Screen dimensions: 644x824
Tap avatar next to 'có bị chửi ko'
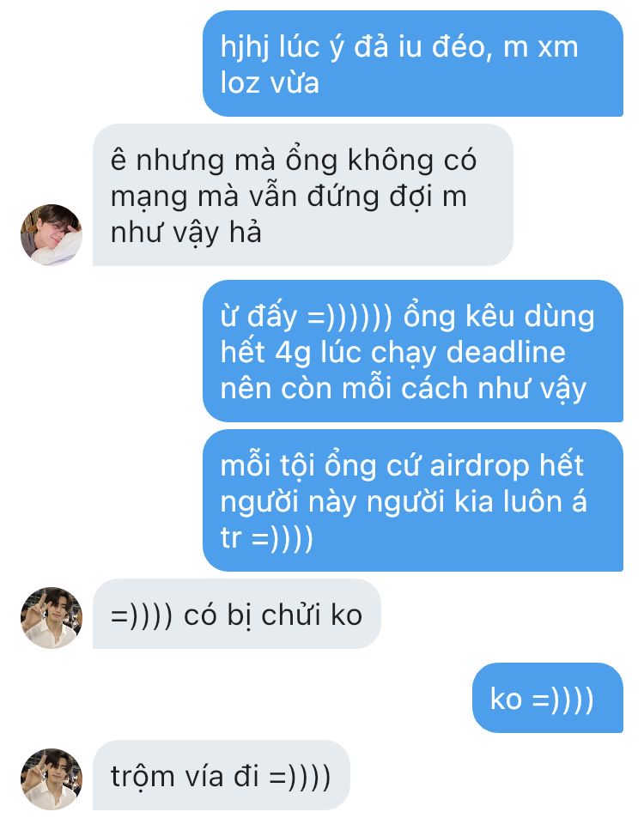point(51,617)
